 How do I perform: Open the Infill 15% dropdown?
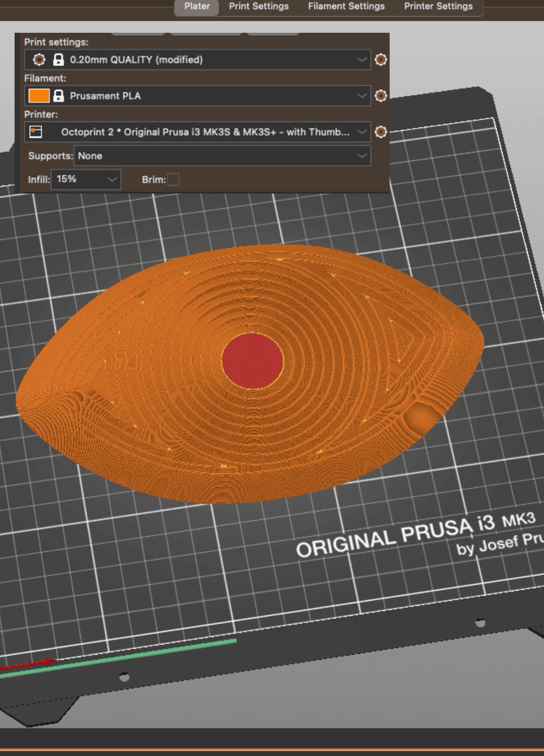87,179
